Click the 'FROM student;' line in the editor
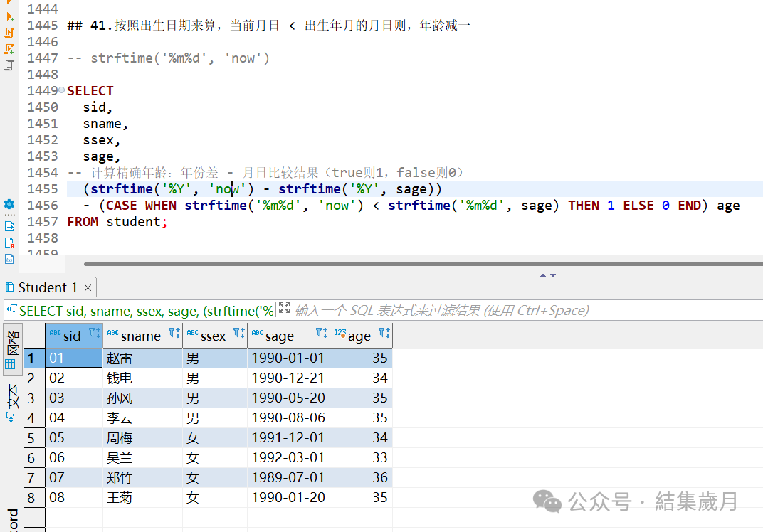763x532 pixels. tap(117, 222)
